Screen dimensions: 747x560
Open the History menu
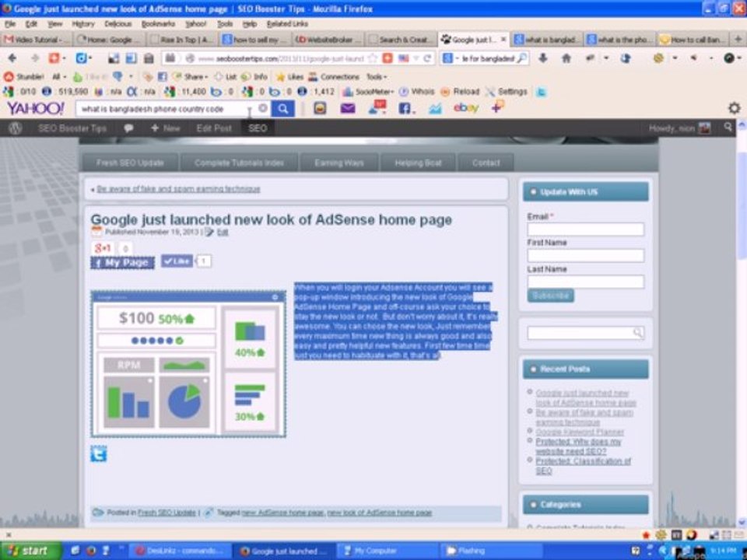coord(83,24)
